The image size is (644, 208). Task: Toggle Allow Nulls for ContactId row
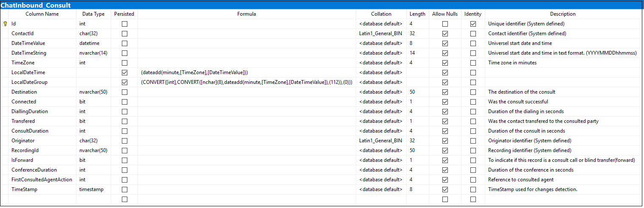coord(445,33)
